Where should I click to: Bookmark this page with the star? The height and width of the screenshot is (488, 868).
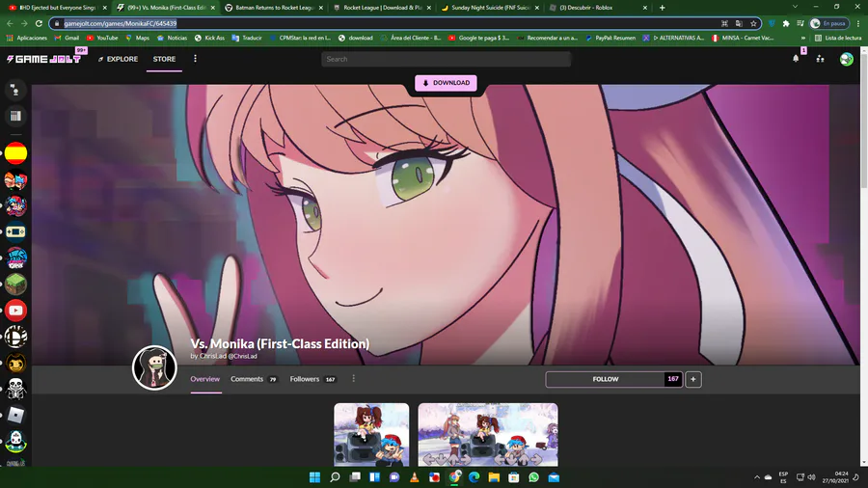[753, 23]
